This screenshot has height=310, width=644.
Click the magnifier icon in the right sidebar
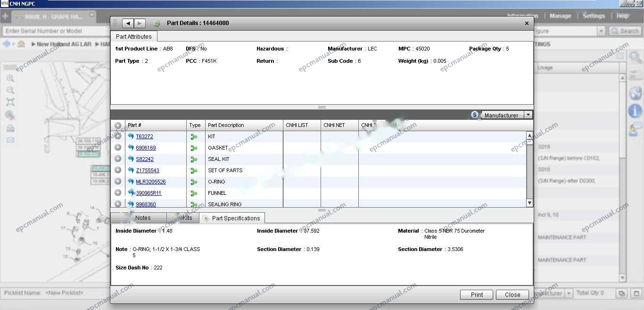click(636, 58)
